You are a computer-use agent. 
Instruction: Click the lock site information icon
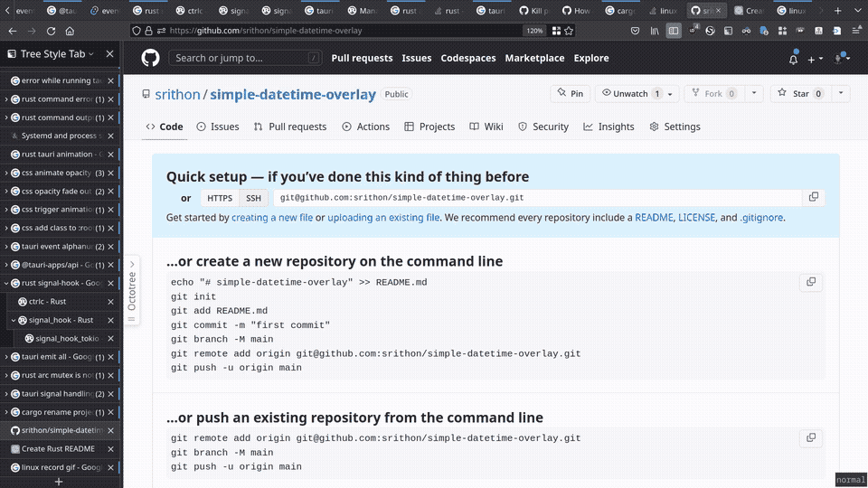tap(148, 31)
